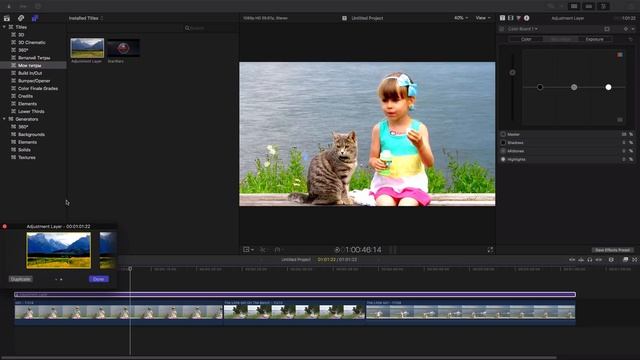Select the 3D titles category
The width and height of the screenshot is (640, 360).
coord(21,35)
